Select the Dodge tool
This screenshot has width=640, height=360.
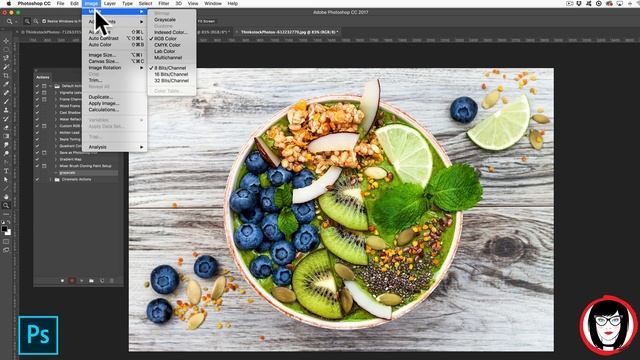click(x=6, y=153)
